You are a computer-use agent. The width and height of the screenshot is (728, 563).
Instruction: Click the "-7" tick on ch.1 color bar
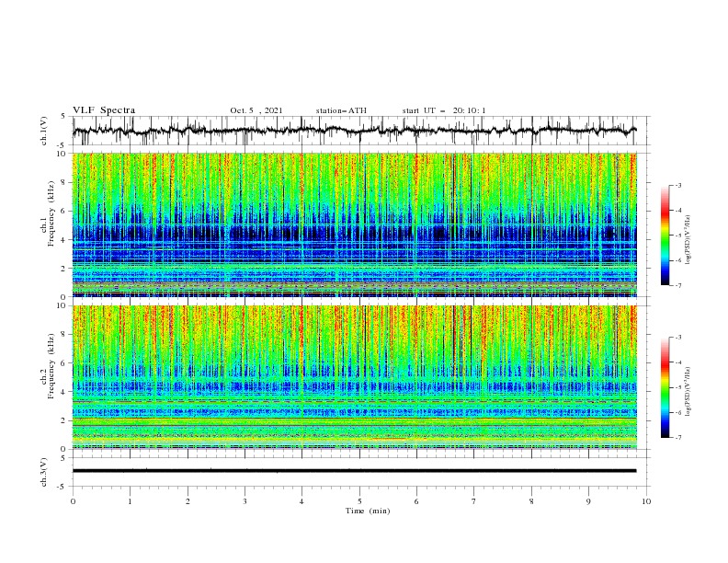point(677,285)
